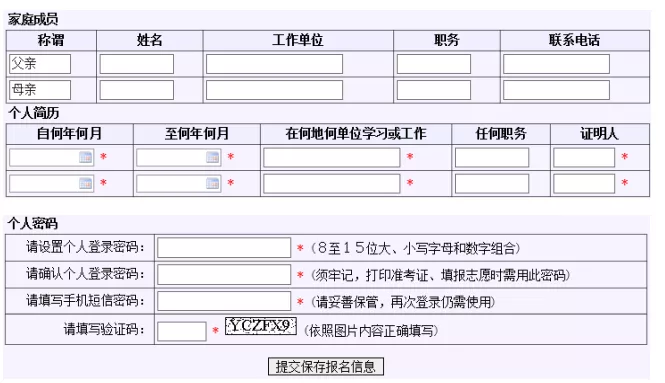Click the 姓名 field in 母亲 row

pos(137,90)
